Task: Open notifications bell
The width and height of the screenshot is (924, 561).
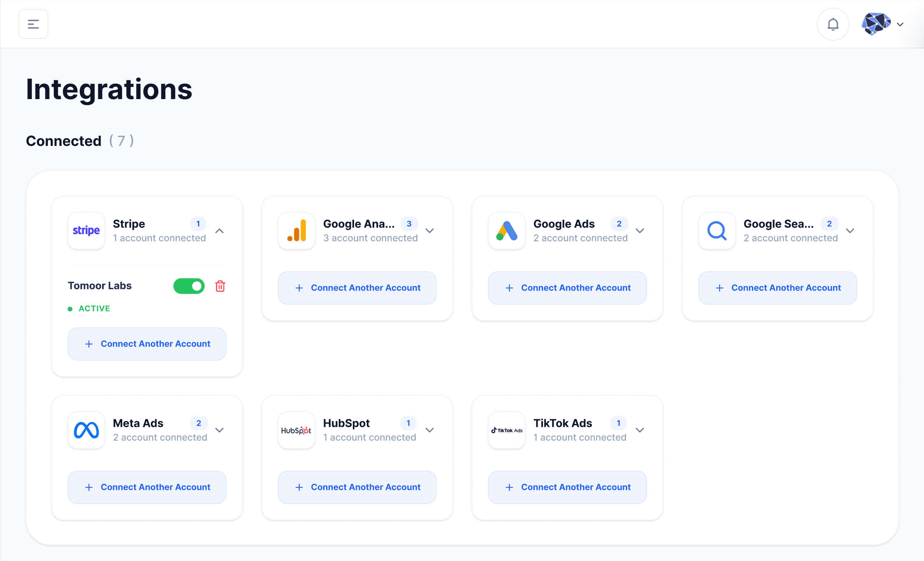Action: (833, 24)
